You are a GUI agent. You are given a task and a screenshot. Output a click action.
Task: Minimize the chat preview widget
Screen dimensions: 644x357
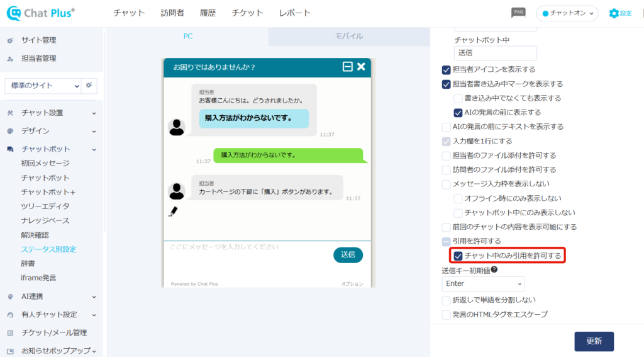347,67
